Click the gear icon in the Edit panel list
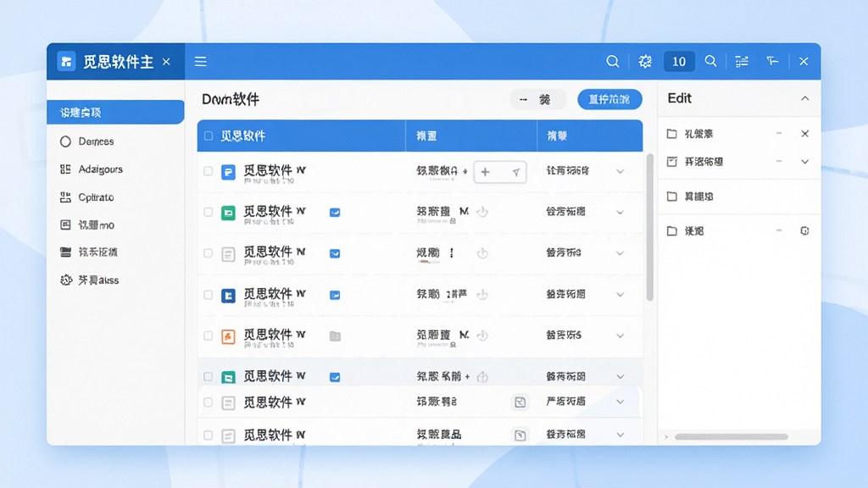868x488 pixels. pyautogui.click(x=805, y=230)
